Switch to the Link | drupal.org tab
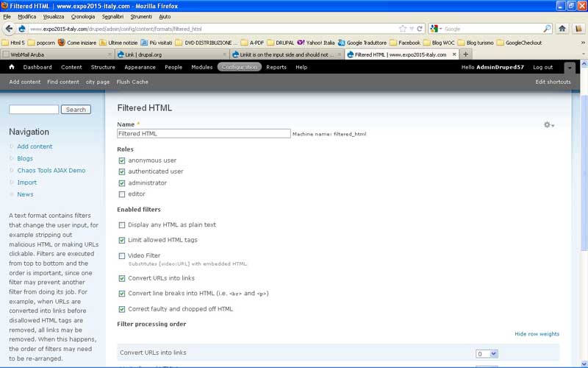Screen dimensions: 588x368 [172, 54]
